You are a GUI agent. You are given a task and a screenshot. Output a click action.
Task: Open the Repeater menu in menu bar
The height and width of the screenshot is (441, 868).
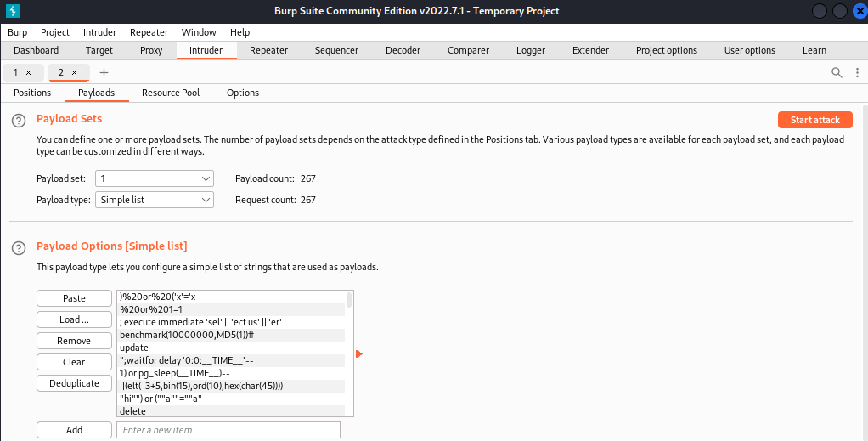click(x=149, y=32)
